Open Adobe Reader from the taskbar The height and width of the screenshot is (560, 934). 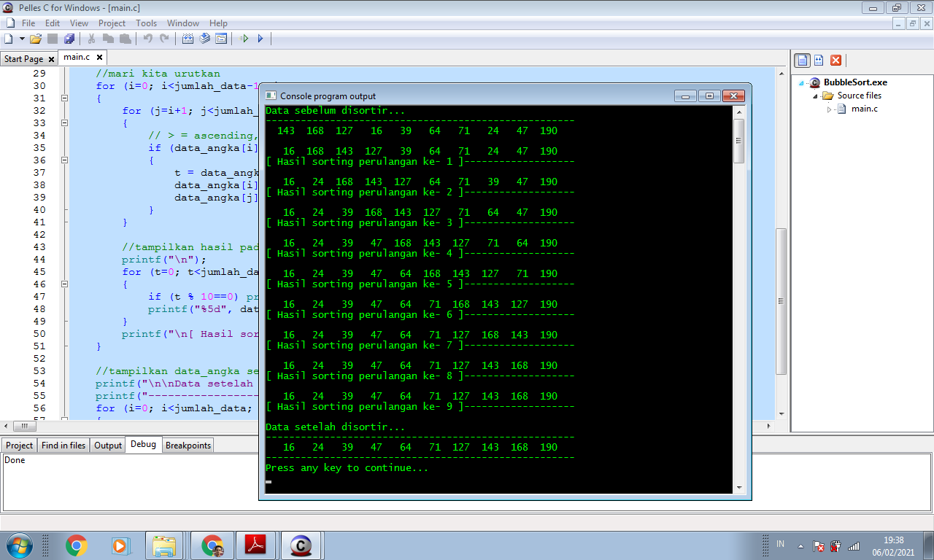click(x=255, y=545)
